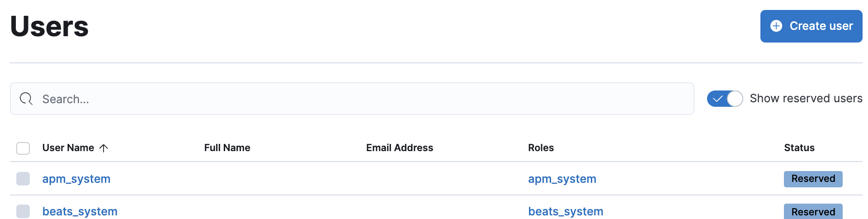Focus the Search users input field
The height and width of the screenshot is (219, 868).
[x=352, y=99]
